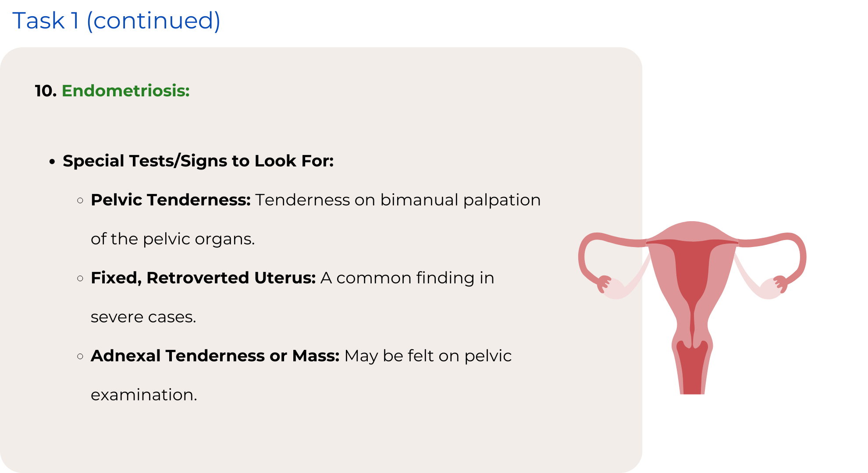Select the bold "Pelvic Tenderness:" label
868x473 pixels.
point(171,200)
